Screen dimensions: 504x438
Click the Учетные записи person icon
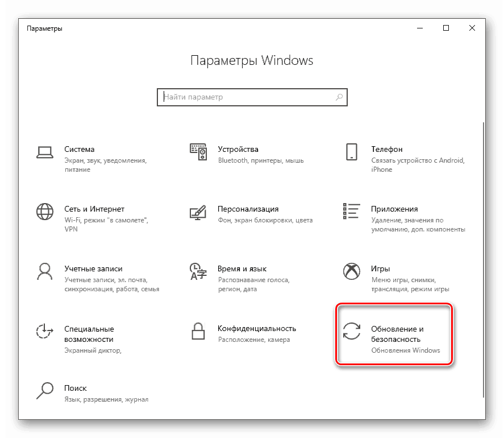[45, 272]
